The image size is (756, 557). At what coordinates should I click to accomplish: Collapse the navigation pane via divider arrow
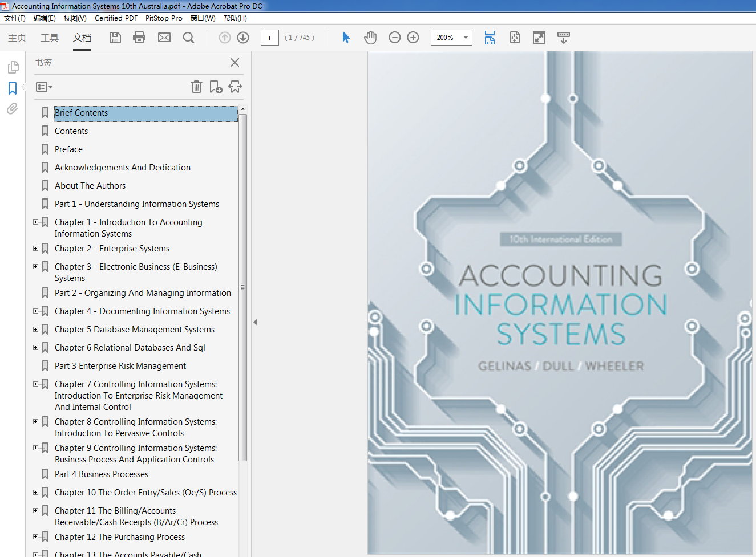tap(255, 322)
